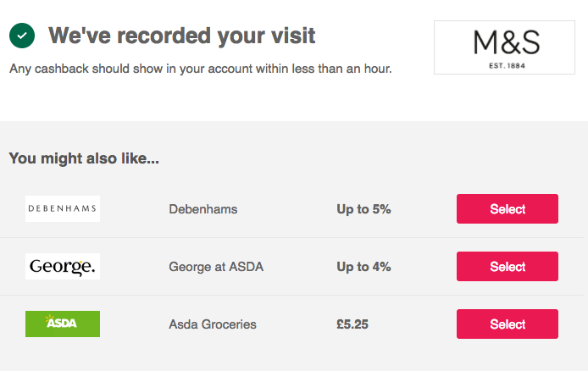Viewport: 588px width, 371px height.
Task: Click the divider line below the Debenhams row
Action: point(291,237)
